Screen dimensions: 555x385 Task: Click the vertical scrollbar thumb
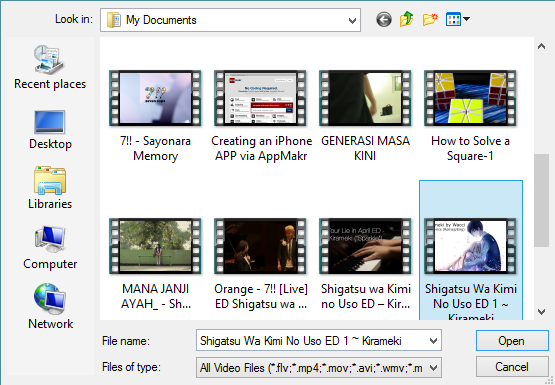pos(541,200)
